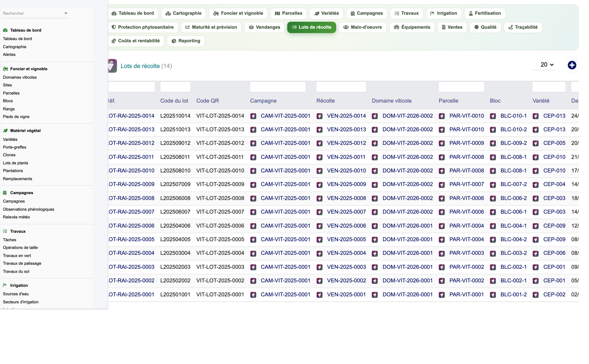Open sidebar link Pieds de vigne
589x364 pixels.
(16, 117)
